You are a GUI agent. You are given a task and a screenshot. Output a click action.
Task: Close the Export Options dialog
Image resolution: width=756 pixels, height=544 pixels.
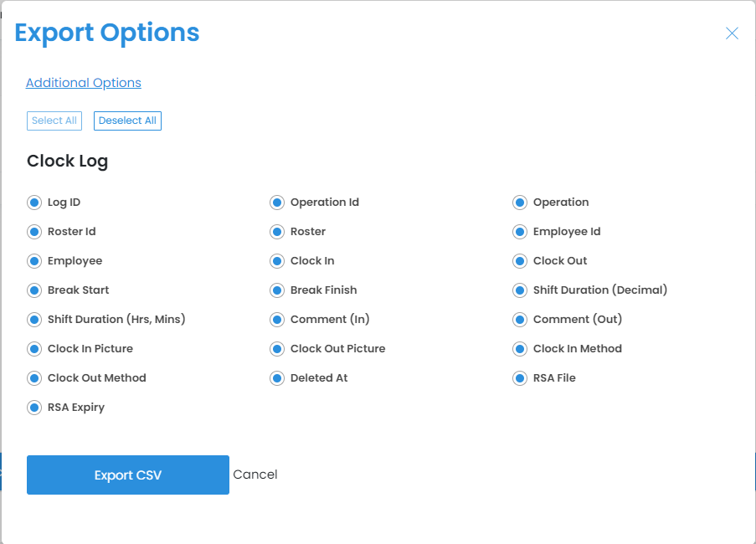tap(732, 33)
